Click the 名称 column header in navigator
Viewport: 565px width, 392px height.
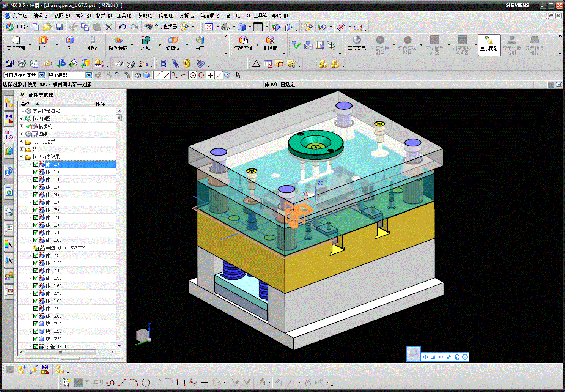click(x=25, y=104)
